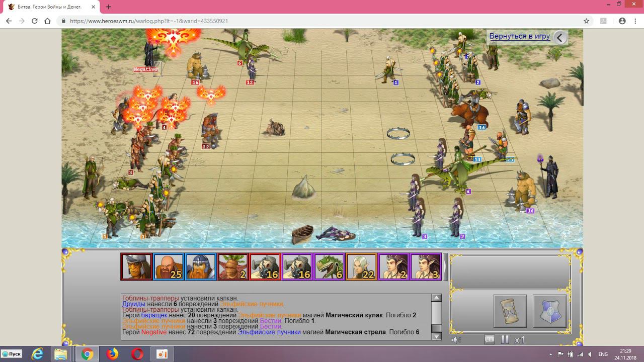644x362 pixels.
Task: Open the clock showing 21:29
Action: click(x=625, y=354)
